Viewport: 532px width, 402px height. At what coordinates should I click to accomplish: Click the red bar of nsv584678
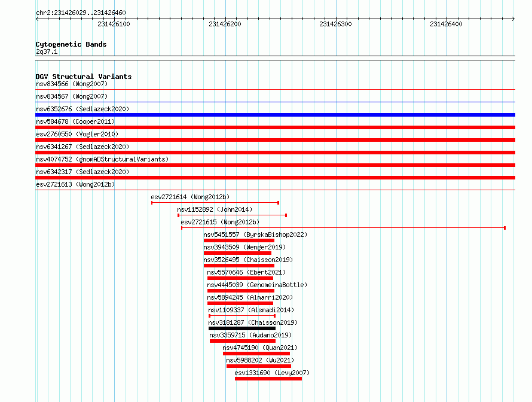point(275,127)
